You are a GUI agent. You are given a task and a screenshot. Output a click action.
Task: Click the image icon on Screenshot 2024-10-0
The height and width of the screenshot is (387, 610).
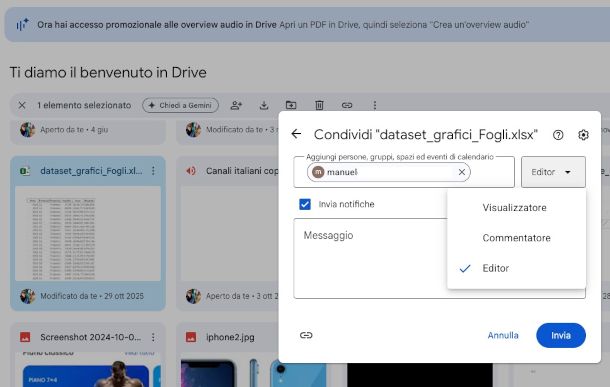tap(25, 337)
